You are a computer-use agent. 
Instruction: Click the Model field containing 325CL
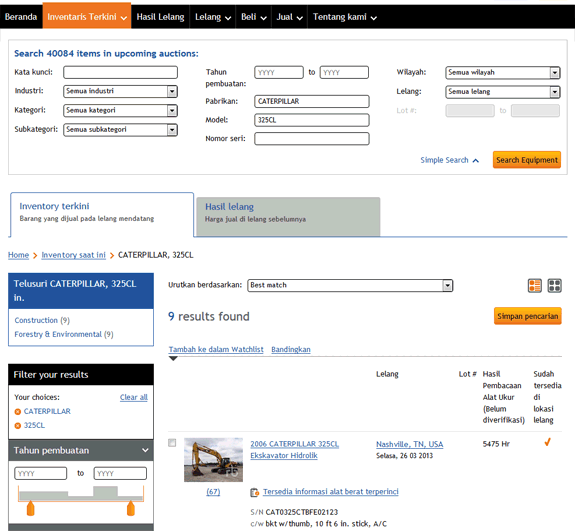(x=312, y=120)
